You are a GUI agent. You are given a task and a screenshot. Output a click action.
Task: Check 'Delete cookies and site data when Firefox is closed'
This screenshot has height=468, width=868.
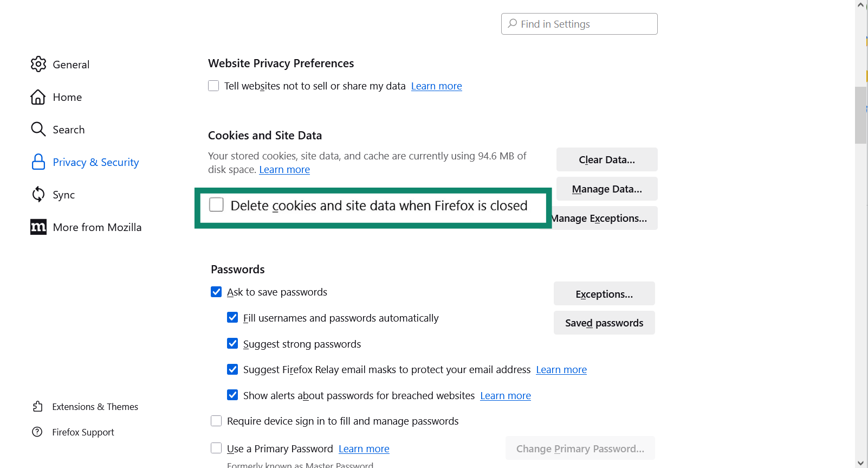coord(216,204)
